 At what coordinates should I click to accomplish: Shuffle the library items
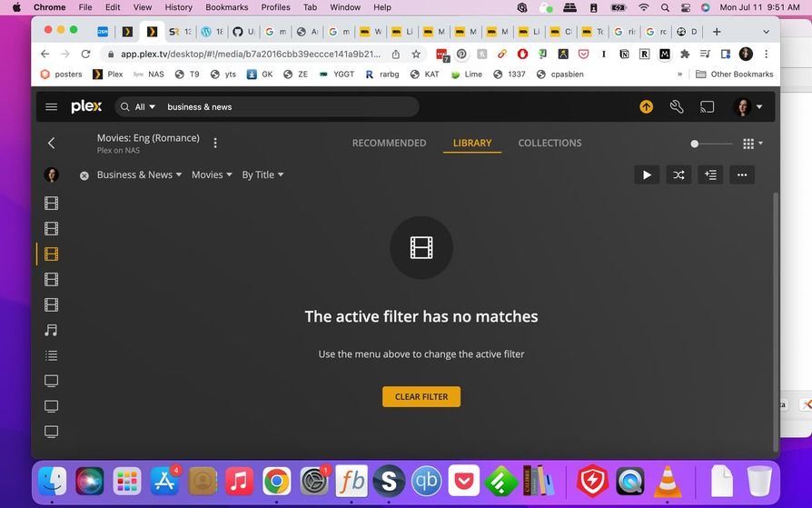[x=678, y=175]
